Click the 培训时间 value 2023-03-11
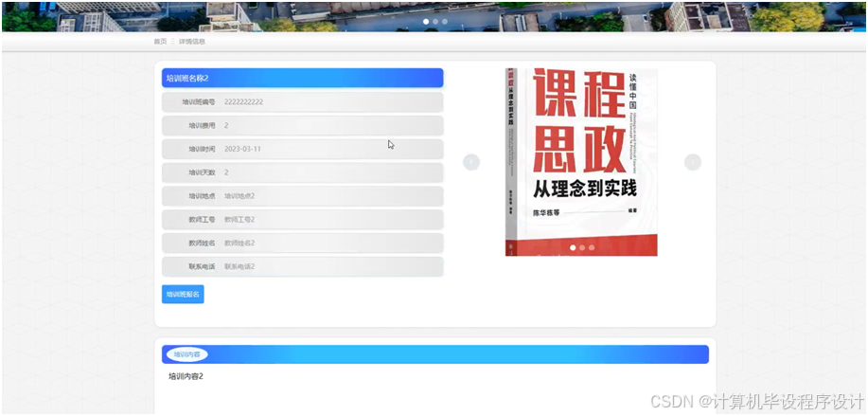Image resolution: width=868 pixels, height=416 pixels. pos(242,149)
